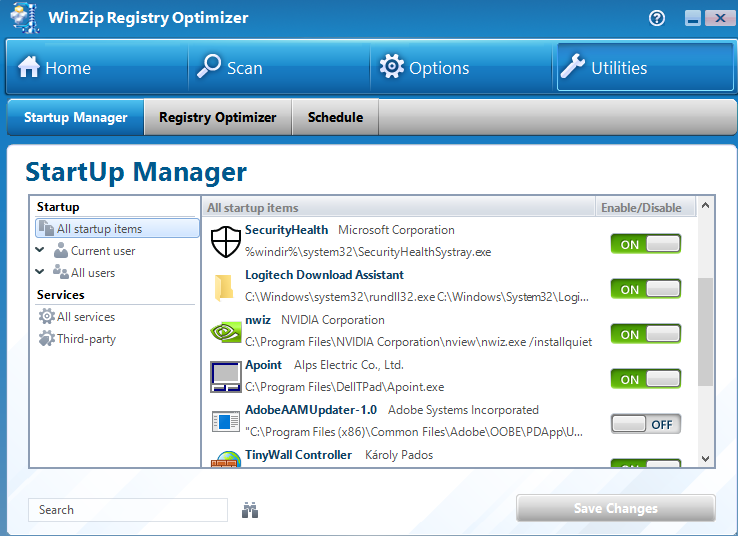Click the Current user person icon
The width and height of the screenshot is (738, 536).
[x=61, y=250]
